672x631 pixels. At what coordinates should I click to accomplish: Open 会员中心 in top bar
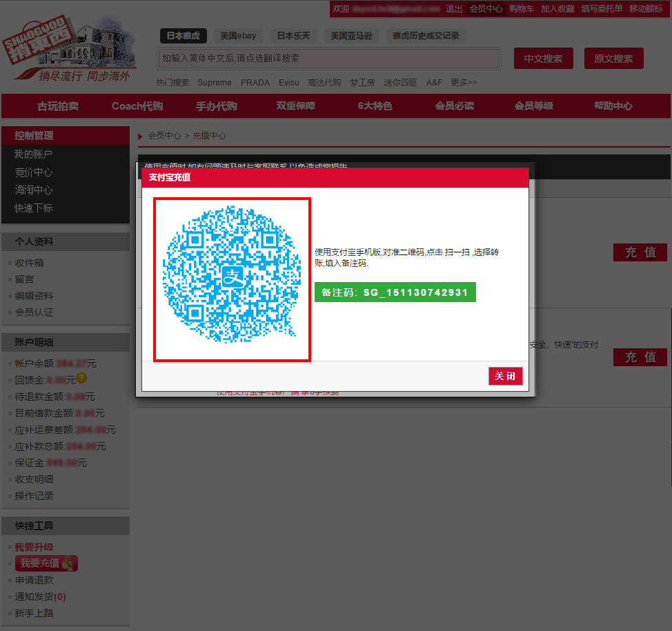(x=486, y=9)
